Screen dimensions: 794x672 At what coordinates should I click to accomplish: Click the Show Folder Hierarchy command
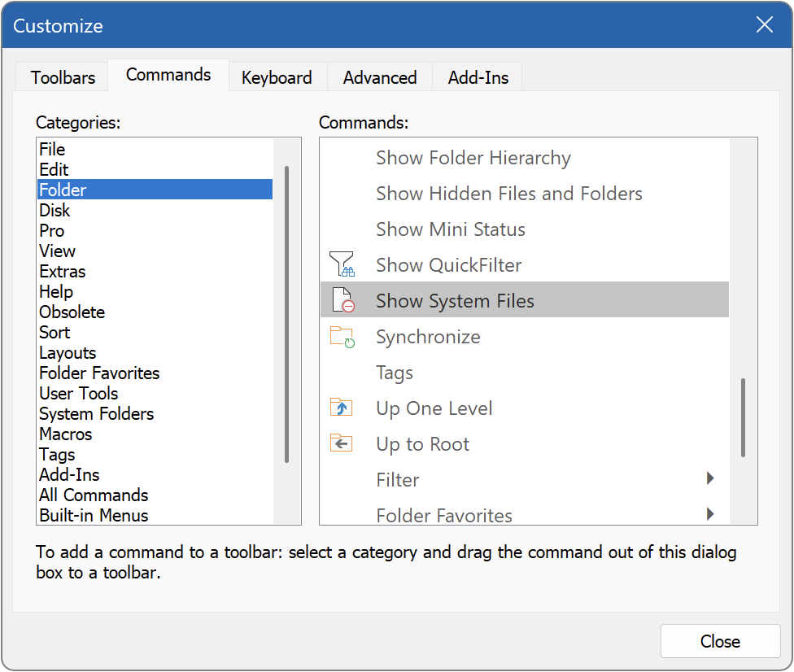(x=473, y=158)
